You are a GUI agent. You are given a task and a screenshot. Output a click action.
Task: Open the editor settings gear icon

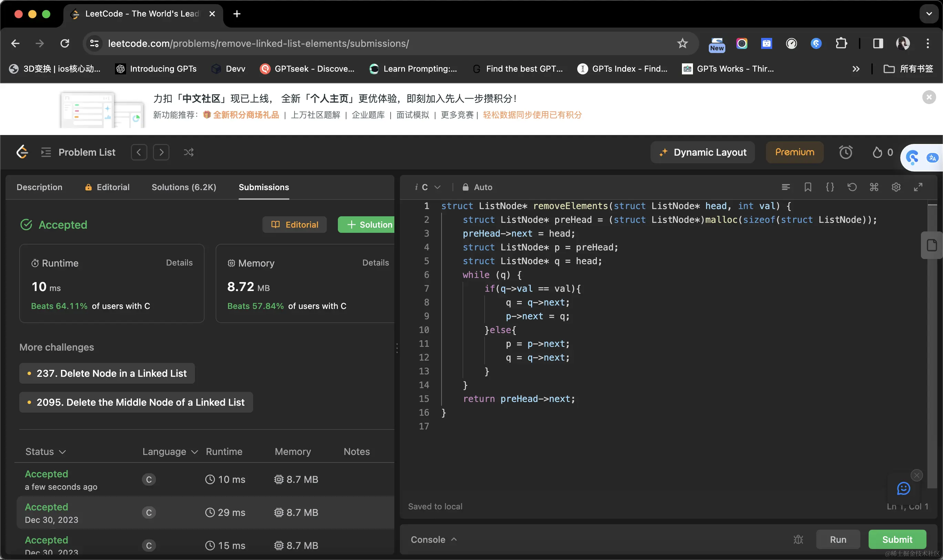coord(896,187)
